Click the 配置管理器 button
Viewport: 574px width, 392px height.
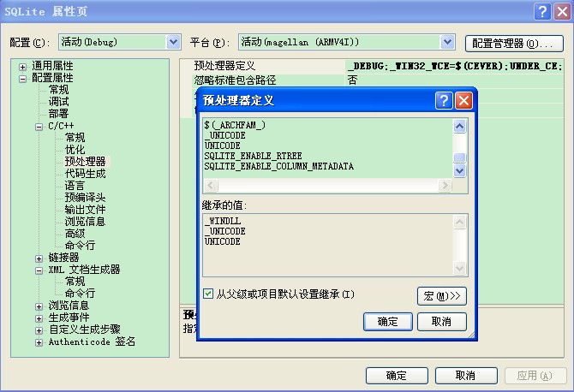pos(514,44)
